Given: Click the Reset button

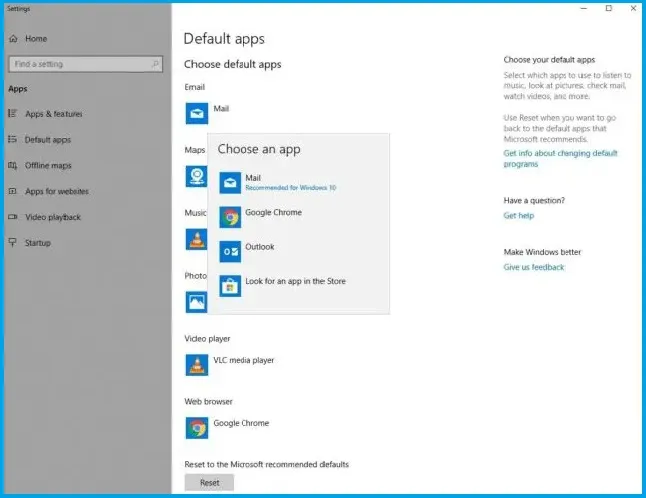Looking at the screenshot, I should (x=209, y=482).
